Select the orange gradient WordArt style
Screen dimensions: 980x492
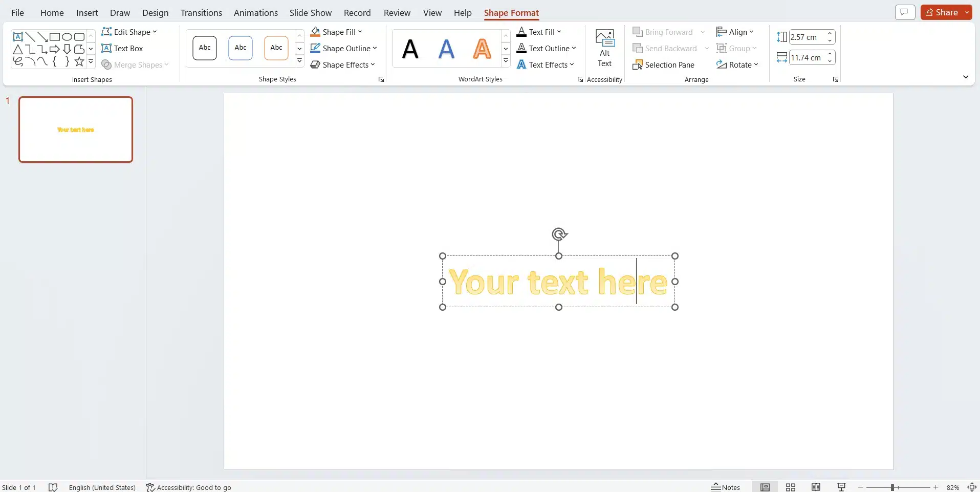click(482, 49)
